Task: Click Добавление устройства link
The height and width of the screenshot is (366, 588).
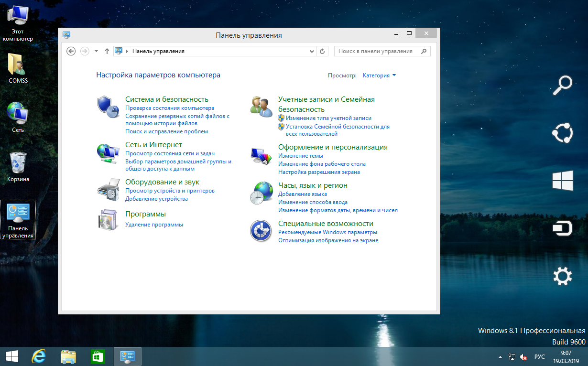Action: pyautogui.click(x=156, y=199)
